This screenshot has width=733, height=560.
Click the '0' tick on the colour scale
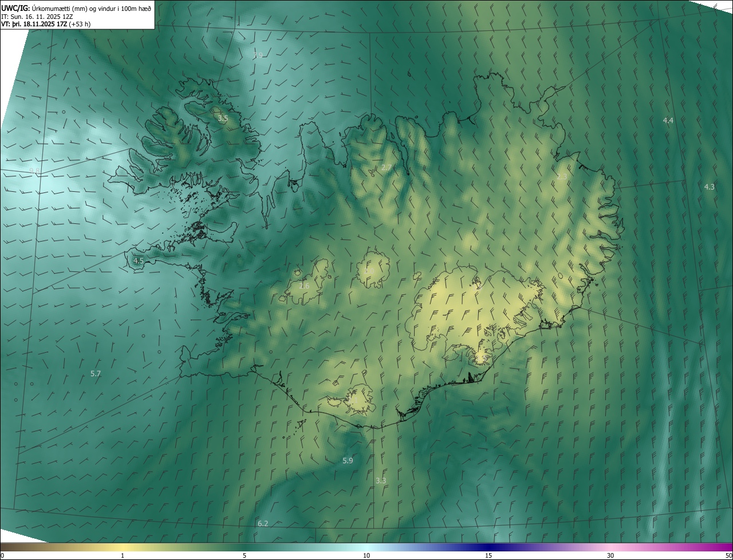(x=2, y=555)
